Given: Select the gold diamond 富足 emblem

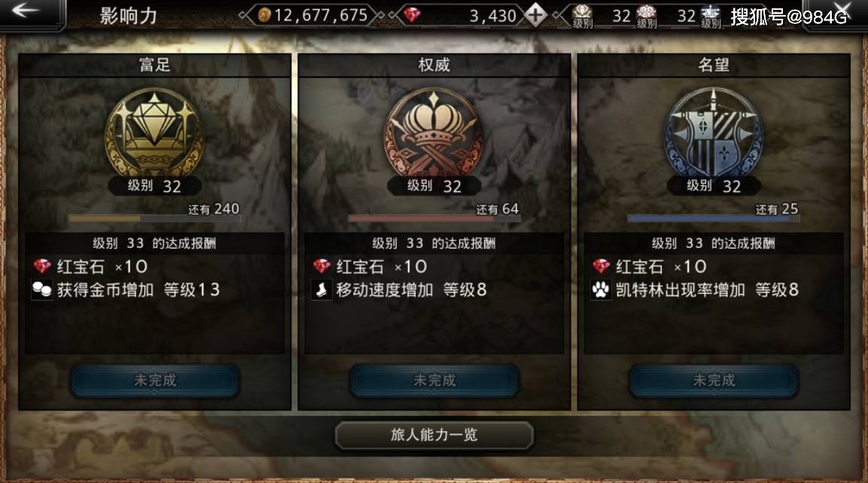Looking at the screenshot, I should 154,133.
